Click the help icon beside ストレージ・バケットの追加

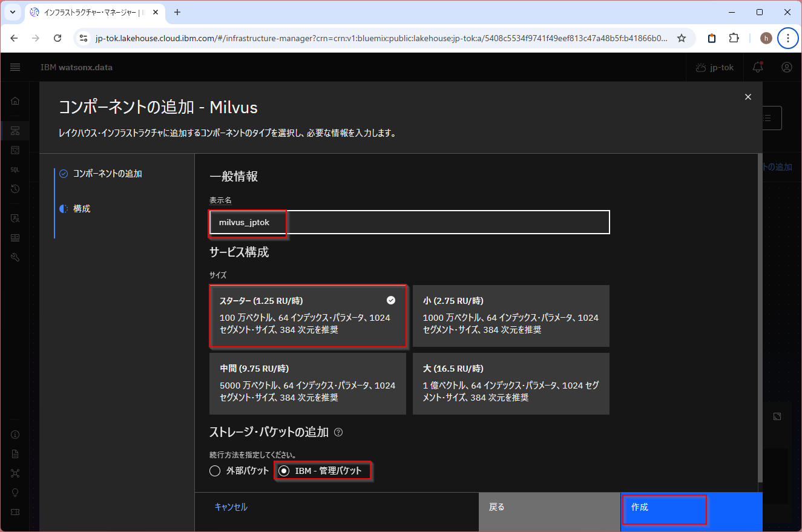click(x=338, y=432)
